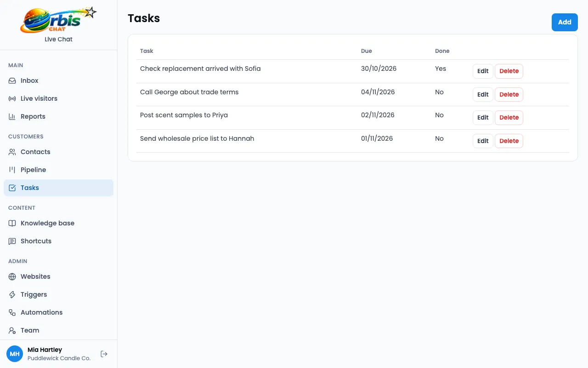Click the Tasks checkbox icon in sidebar
588x368 pixels.
12,188
